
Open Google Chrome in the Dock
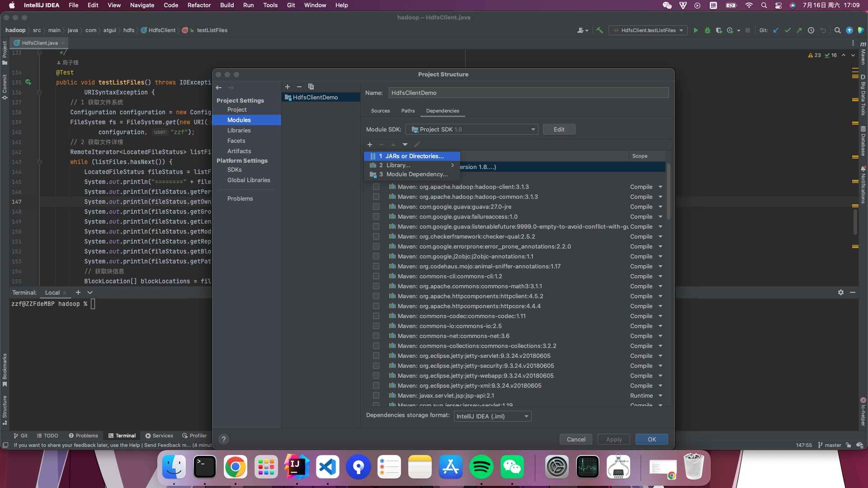pos(236,467)
